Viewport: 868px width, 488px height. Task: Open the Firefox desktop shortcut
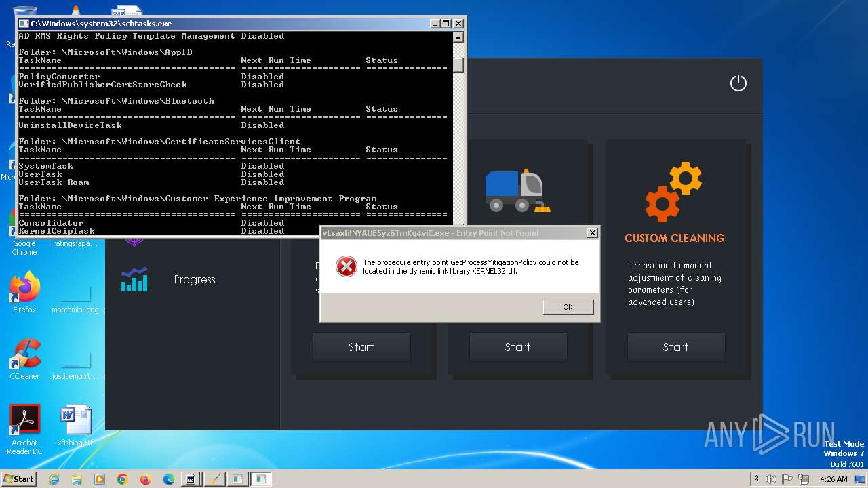point(24,293)
